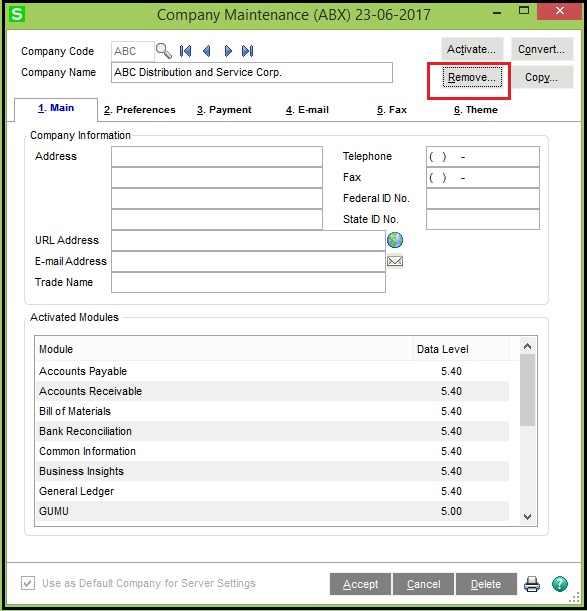Screen dimensions: 587x611
Task: Open help with the question mark icon
Action: coord(560,584)
